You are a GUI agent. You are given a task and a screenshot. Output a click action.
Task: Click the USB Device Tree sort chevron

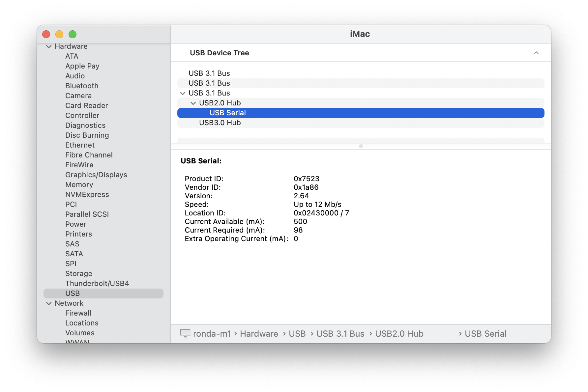pyautogui.click(x=536, y=53)
